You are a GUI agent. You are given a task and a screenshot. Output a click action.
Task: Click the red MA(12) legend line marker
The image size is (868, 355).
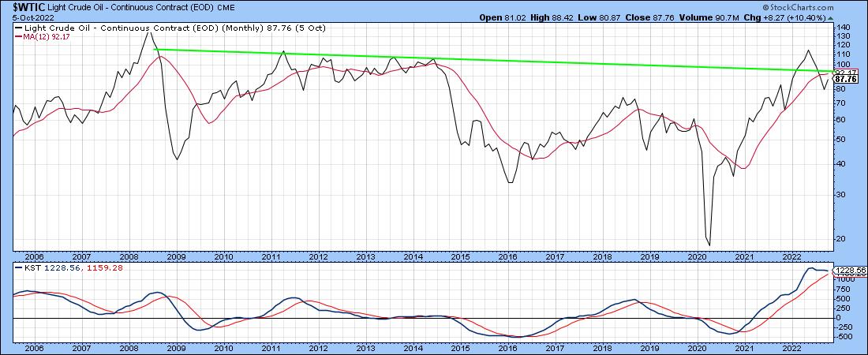19,35
